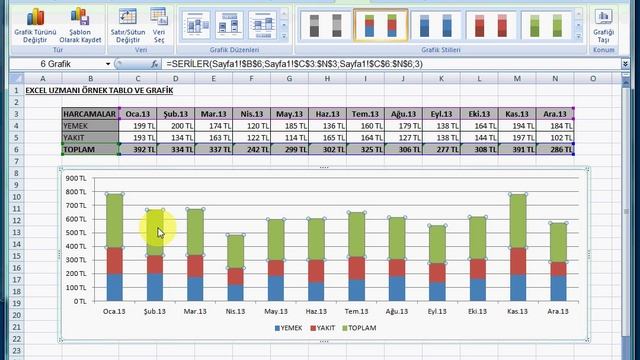Choose the gray chart style
Viewport: 640px width, 360px height.
click(x=325, y=26)
